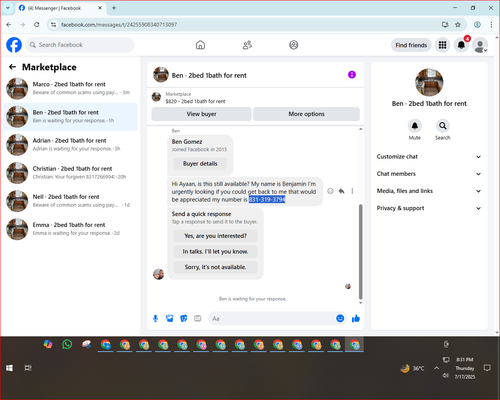
Task: React to Ben's message with emoji icon
Action: (330, 191)
